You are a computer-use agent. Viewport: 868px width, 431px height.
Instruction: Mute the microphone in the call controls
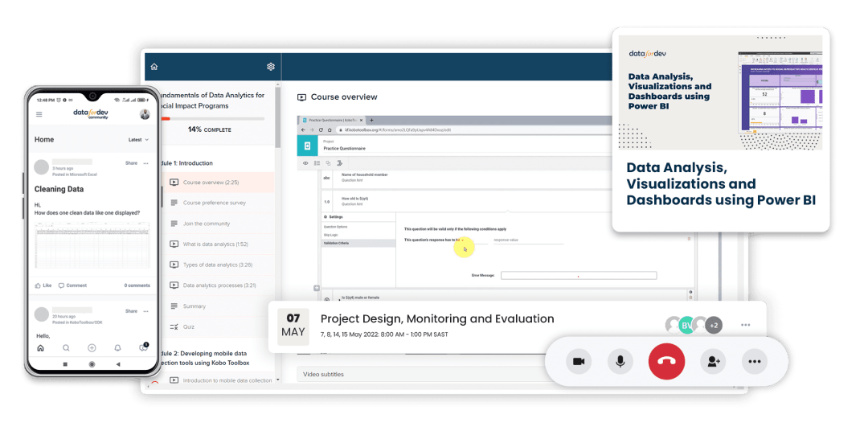[620, 362]
